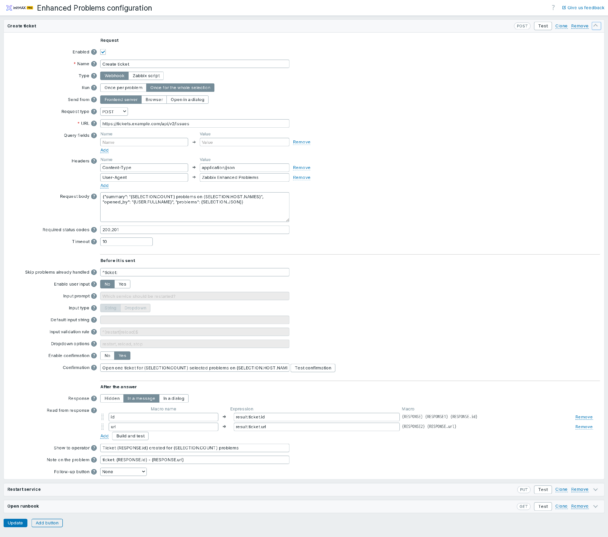Set Enable user input to Yes
The height and width of the screenshot is (537, 608).
pos(123,284)
